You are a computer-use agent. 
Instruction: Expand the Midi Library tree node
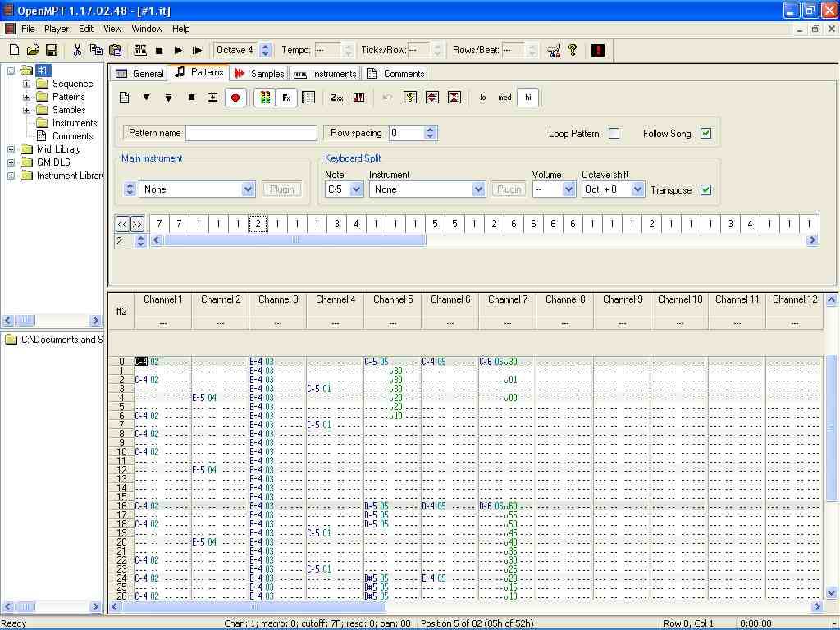tap(12, 149)
